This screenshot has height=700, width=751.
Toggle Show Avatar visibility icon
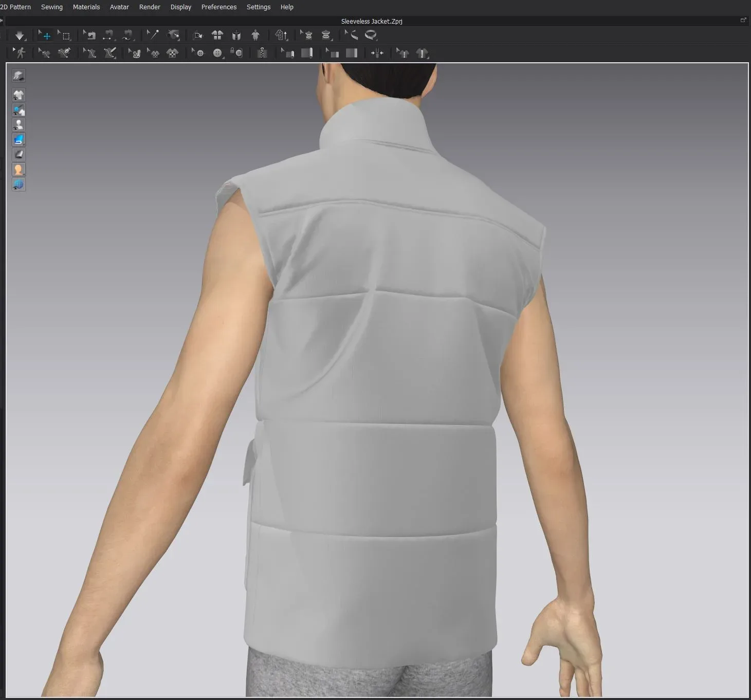tap(19, 125)
